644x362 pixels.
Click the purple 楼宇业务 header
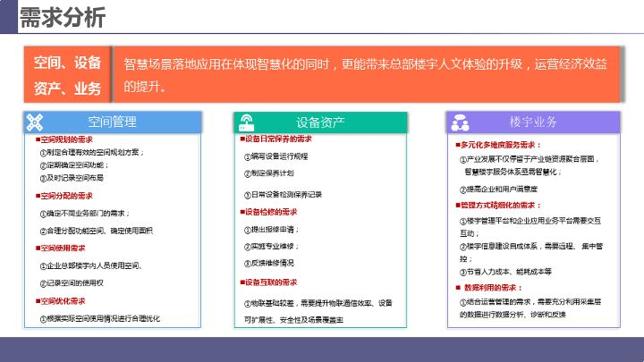coord(533,122)
